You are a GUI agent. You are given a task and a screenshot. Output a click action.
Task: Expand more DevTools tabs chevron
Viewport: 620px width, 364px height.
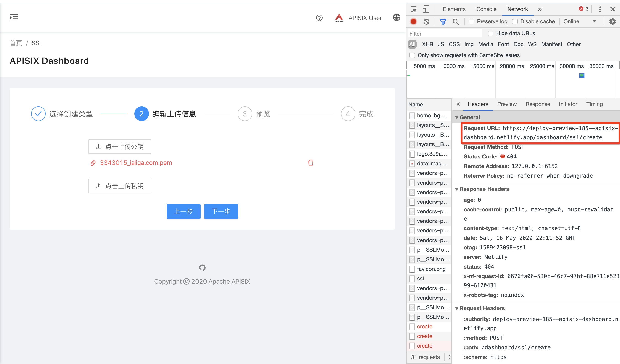pos(540,9)
